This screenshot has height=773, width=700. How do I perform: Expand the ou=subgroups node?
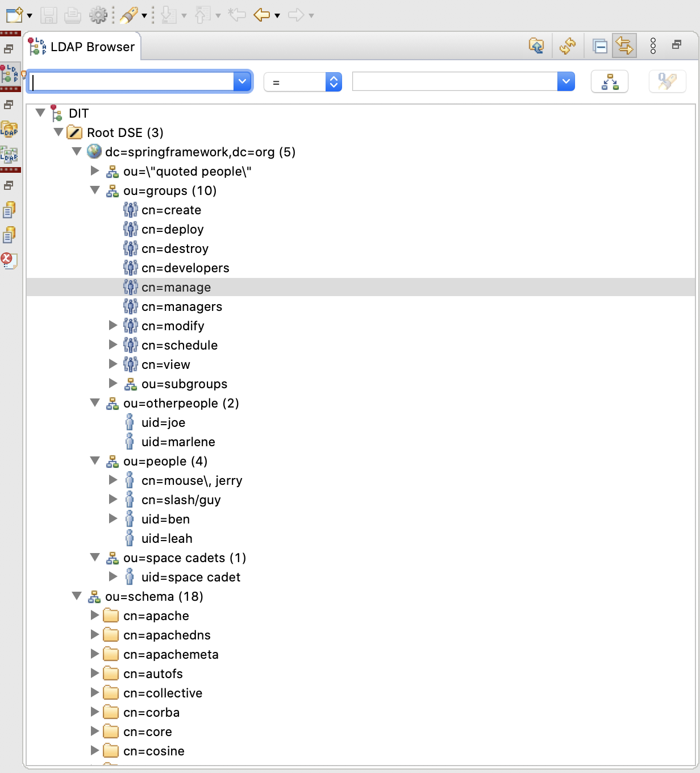point(113,383)
